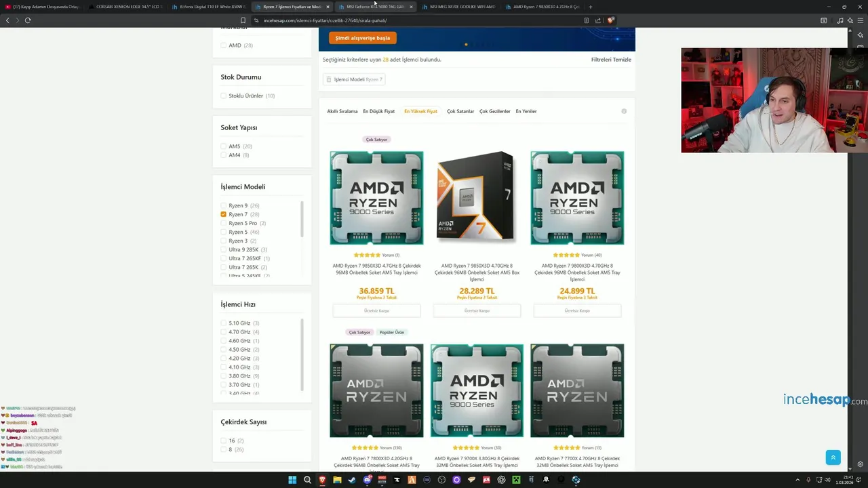Image resolution: width=868 pixels, height=488 pixels.
Task: Check the AMD brand filter
Action: point(223,45)
